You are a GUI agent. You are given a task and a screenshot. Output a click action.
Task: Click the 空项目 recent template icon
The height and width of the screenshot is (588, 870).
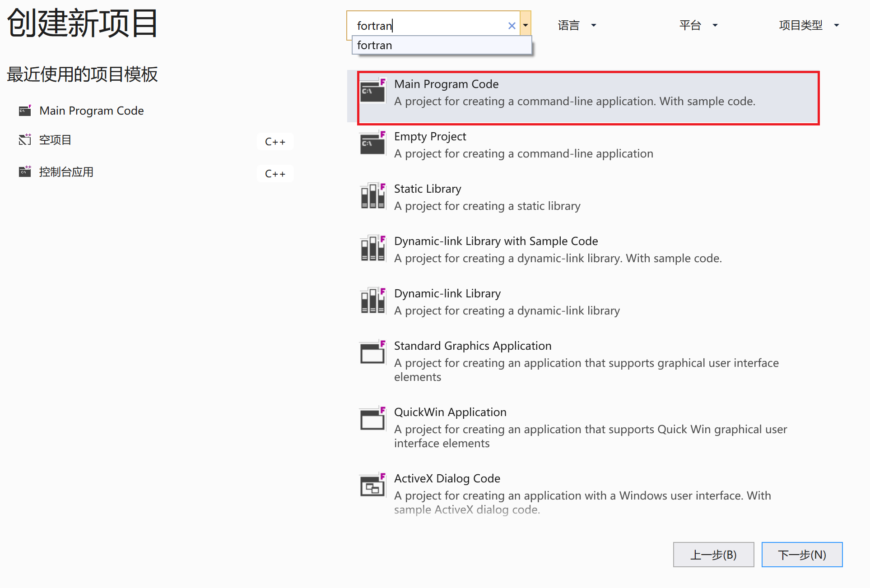(25, 140)
